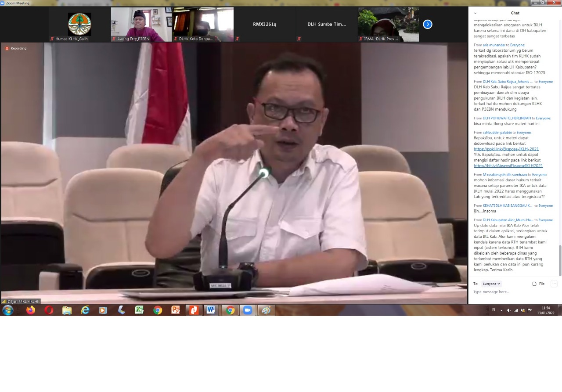Viewport: 562px width, 392px height.
Task: Open PowerPoint from the taskbar
Action: [176, 310]
